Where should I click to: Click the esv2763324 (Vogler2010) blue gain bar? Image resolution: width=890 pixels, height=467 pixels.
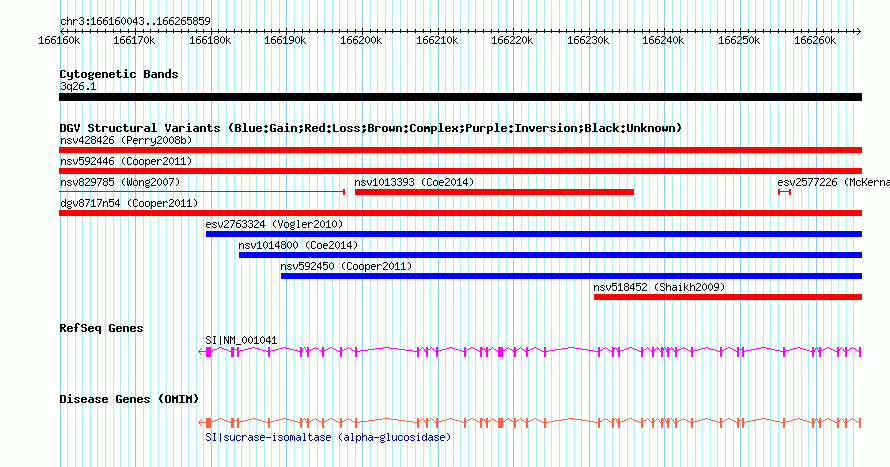click(x=534, y=234)
